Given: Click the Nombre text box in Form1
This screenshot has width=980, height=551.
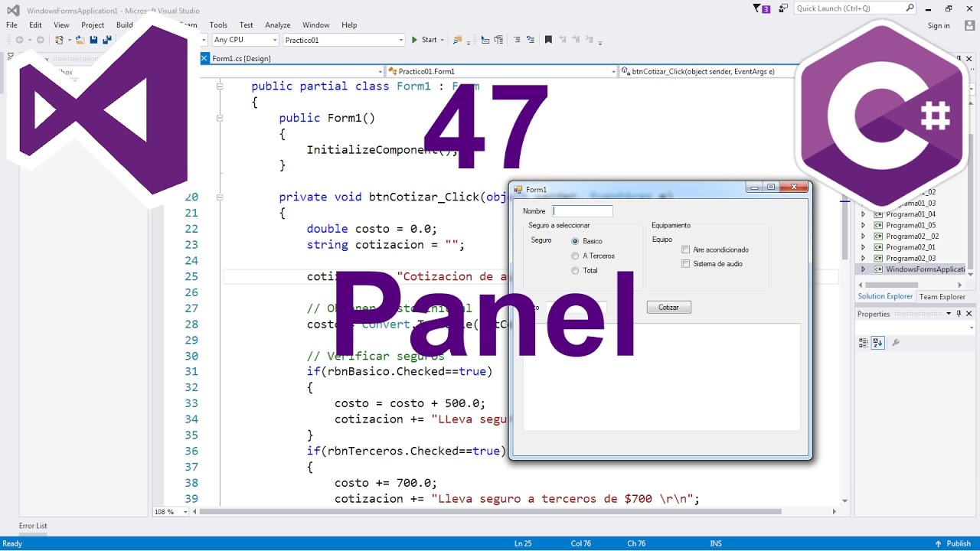Looking at the screenshot, I should 583,211.
